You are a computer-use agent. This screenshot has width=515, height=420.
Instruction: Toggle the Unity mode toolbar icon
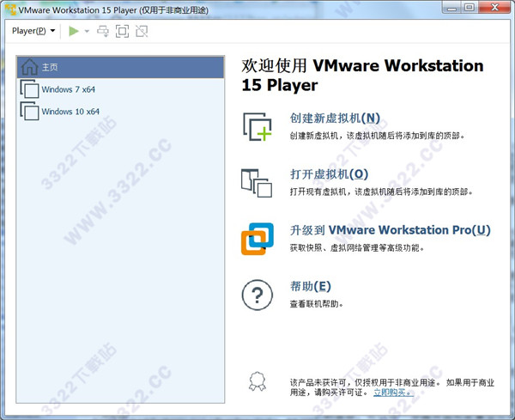142,31
